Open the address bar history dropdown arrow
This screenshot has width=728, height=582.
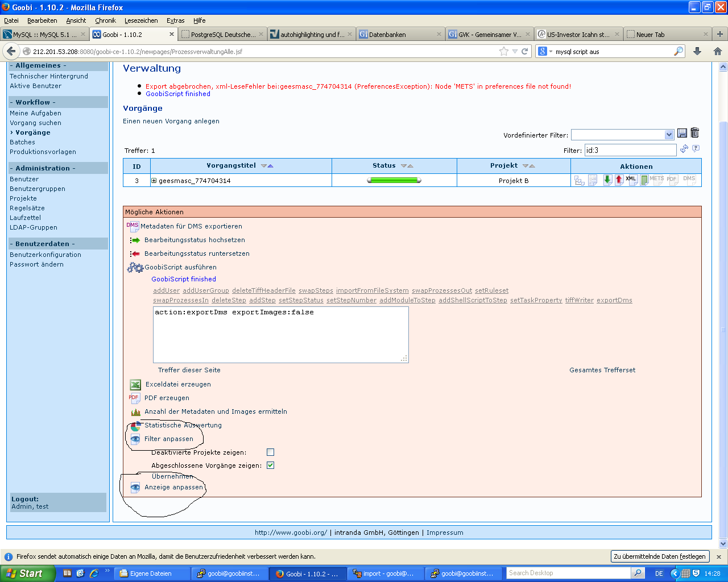click(515, 51)
